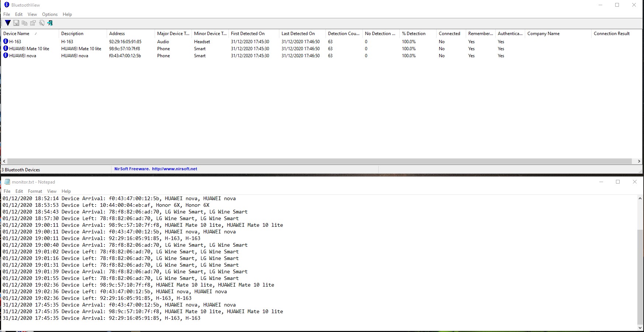The height and width of the screenshot is (332, 644).
Task: Select the H-163 Bluetooth device icon
Action: click(6, 41)
